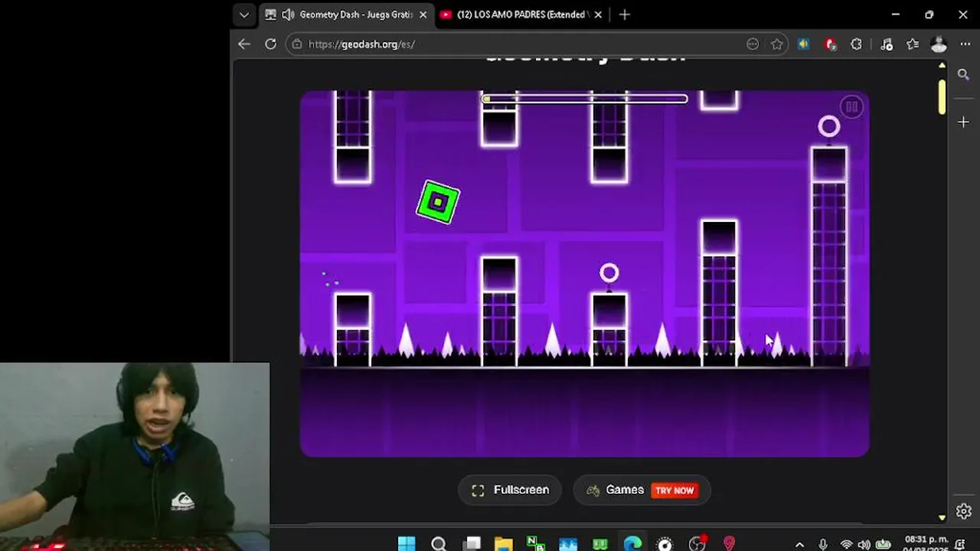
Task: Close the Geometry Dash tab
Action: click(423, 15)
